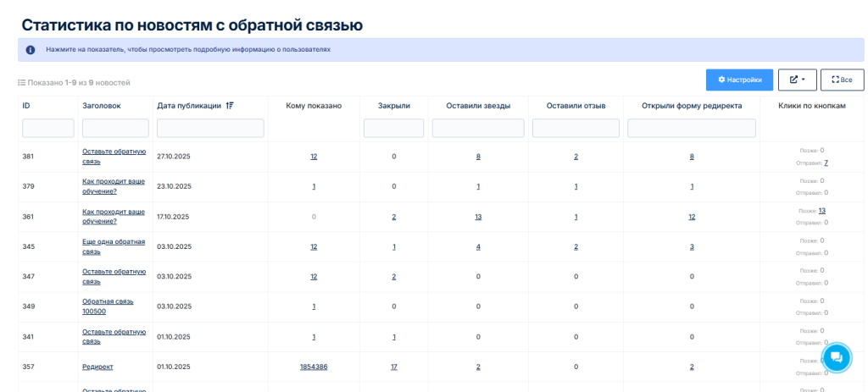Open the news item with ID 381
Viewport: 868px width, 392px height.
pos(114,157)
